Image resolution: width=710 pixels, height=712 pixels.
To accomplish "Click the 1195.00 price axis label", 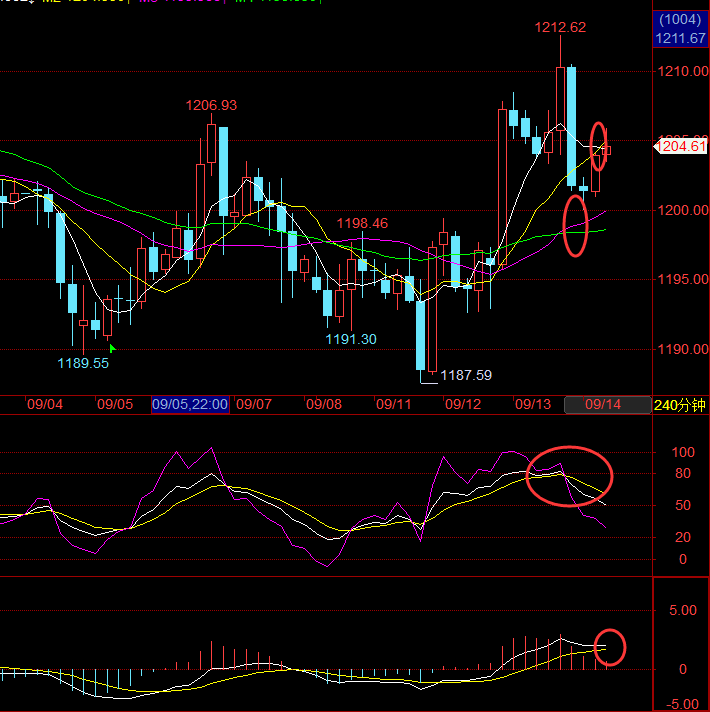I will (683, 279).
